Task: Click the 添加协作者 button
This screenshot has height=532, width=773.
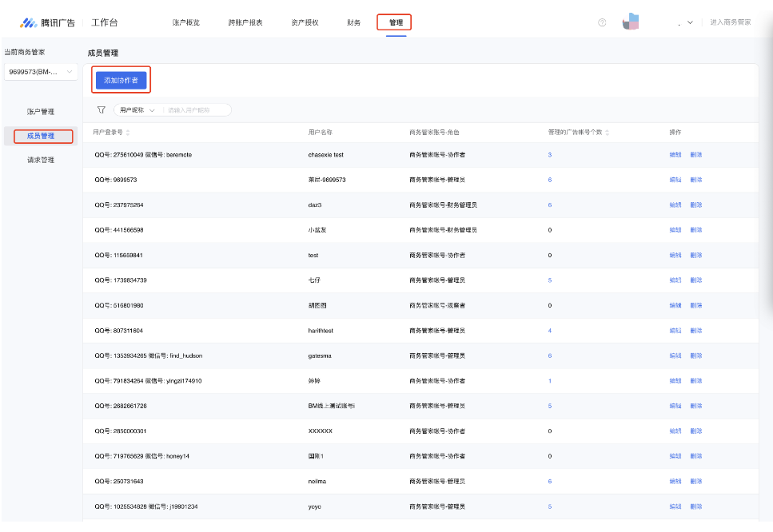Action: (121, 81)
